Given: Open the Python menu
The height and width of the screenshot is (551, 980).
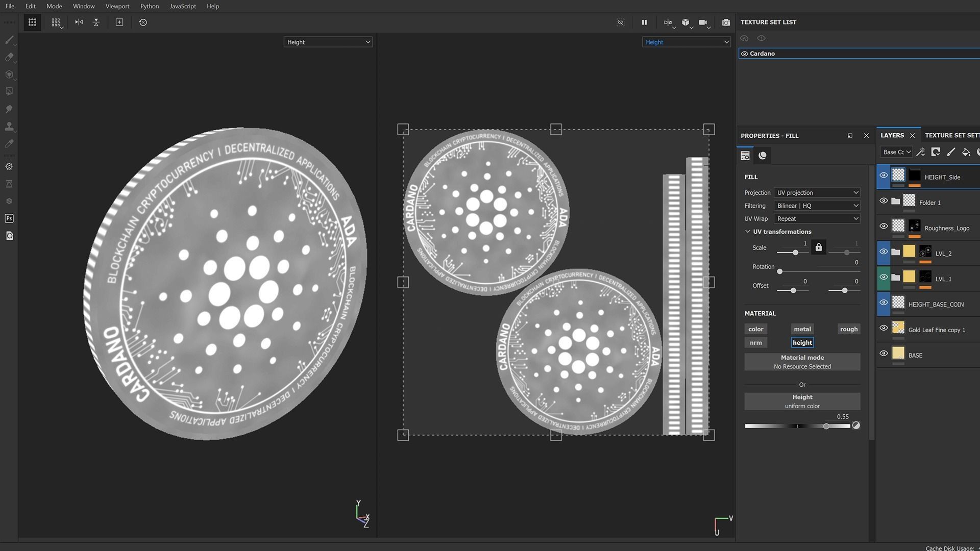Looking at the screenshot, I should (x=150, y=6).
